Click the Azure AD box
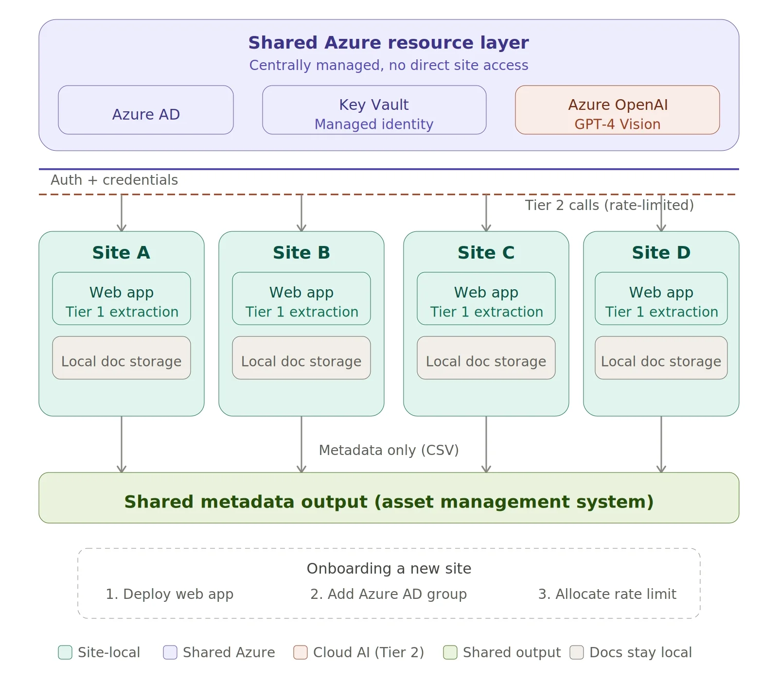778x700 pixels. point(146,110)
